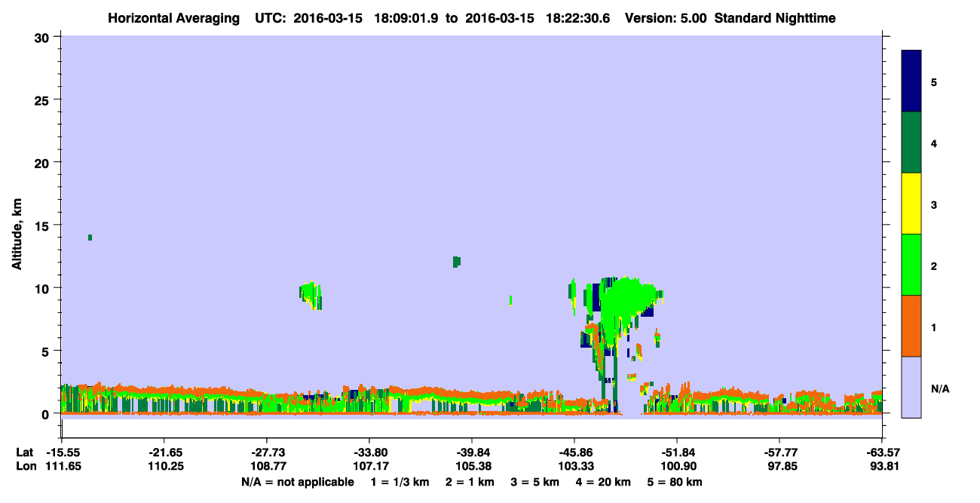
Task: Click latitude value -45.86
Action: coord(574,452)
